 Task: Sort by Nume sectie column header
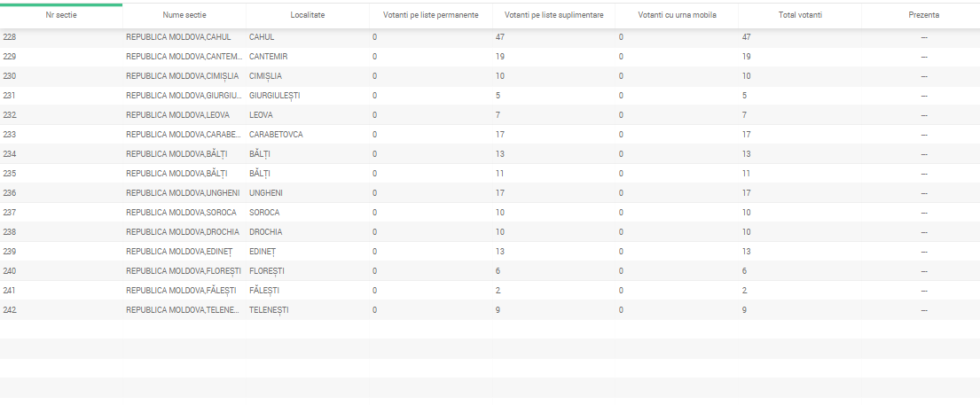click(184, 15)
